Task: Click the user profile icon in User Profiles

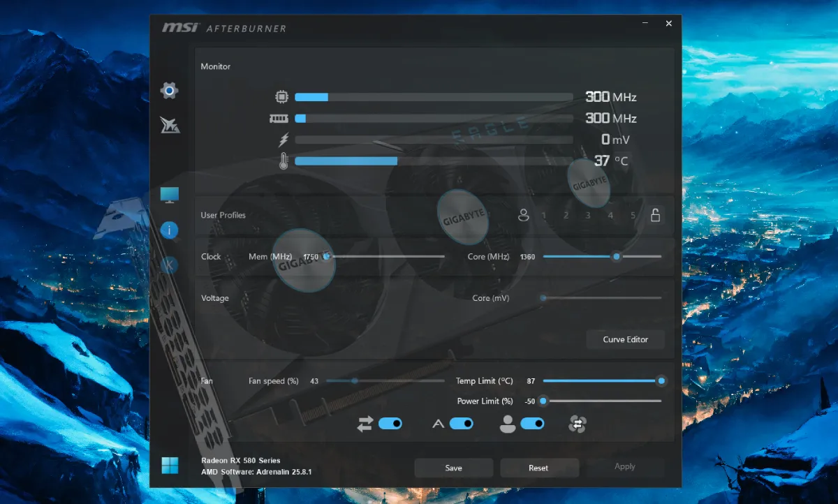Action: pos(524,216)
